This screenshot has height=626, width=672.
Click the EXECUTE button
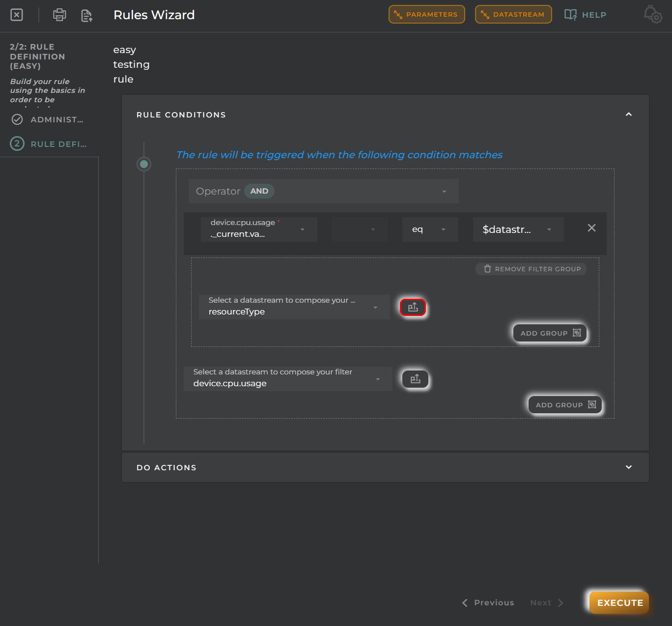tap(619, 602)
